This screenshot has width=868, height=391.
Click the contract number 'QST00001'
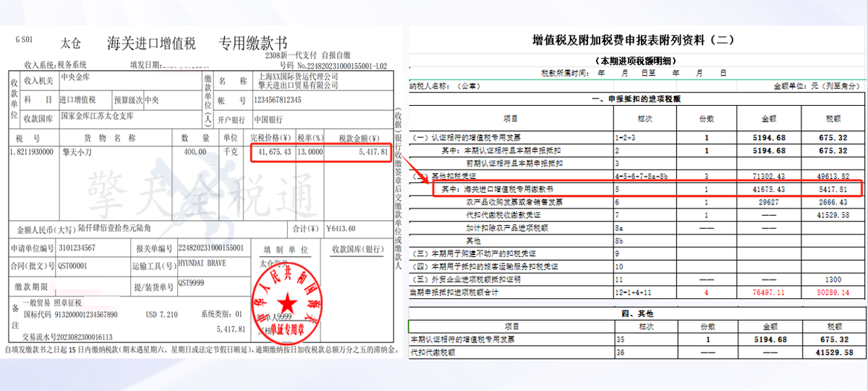[74, 266]
